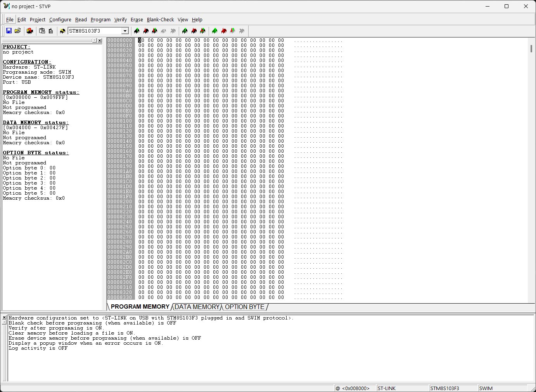Select the PROGRAM MEMORY tab
Screen dimensions: 536x392
click(x=140, y=307)
